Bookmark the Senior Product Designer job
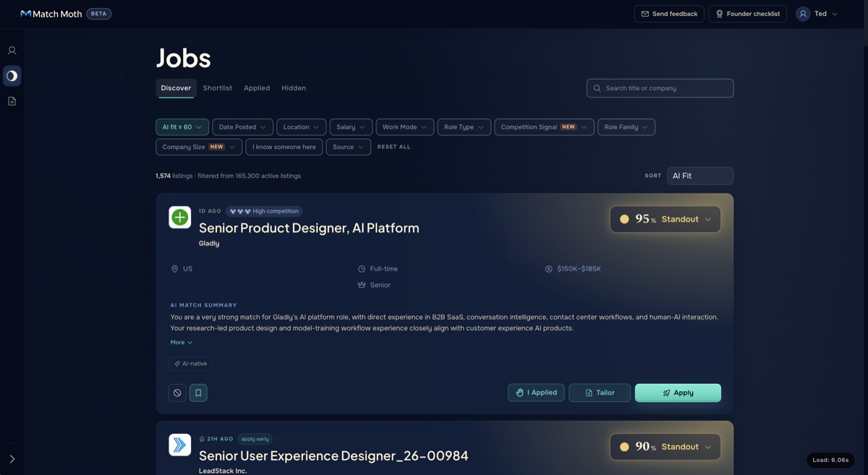The height and width of the screenshot is (475, 868). click(x=198, y=393)
